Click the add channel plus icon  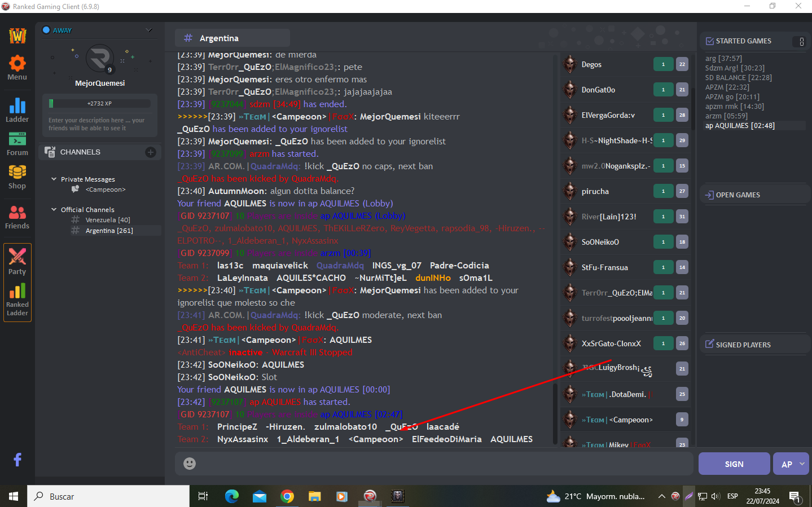(151, 152)
